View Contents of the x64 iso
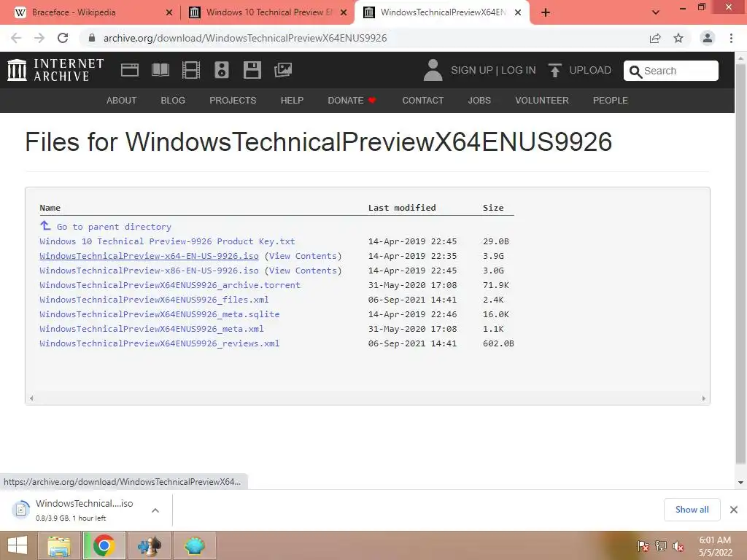Screen dimensions: 747x560 [x=303, y=256]
